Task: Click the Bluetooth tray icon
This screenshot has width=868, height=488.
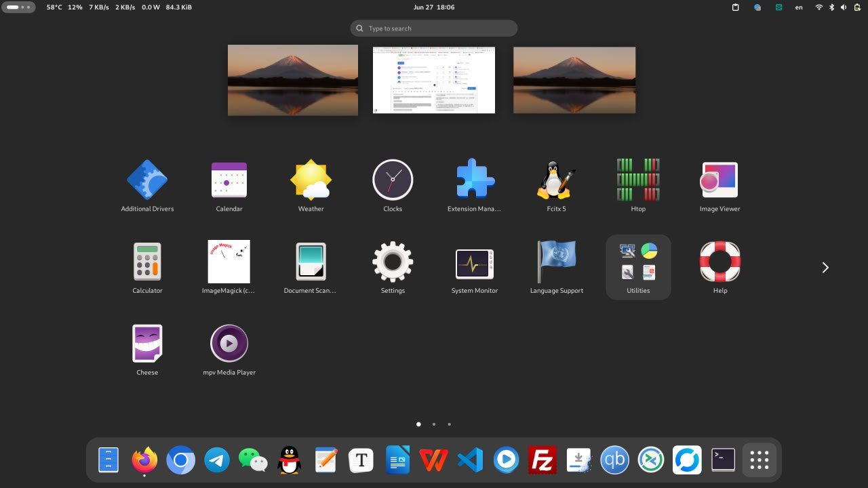Action: click(x=832, y=7)
